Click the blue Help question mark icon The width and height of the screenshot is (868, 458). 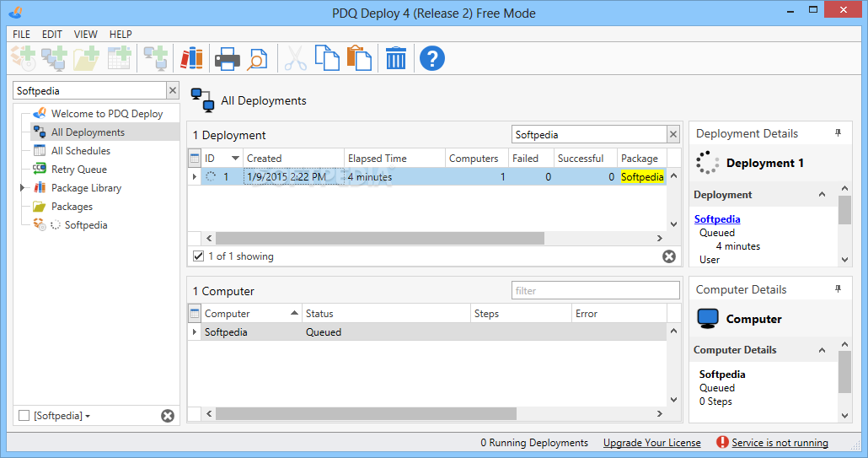(x=432, y=58)
